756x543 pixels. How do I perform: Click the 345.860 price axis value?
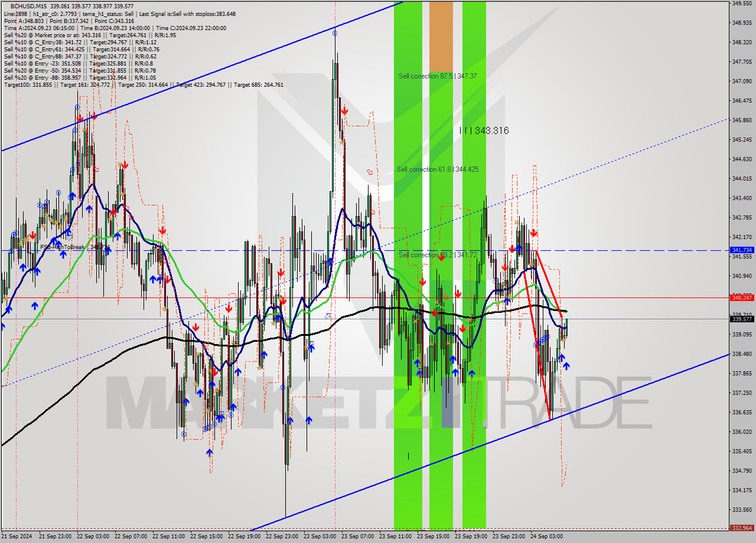tap(742, 120)
